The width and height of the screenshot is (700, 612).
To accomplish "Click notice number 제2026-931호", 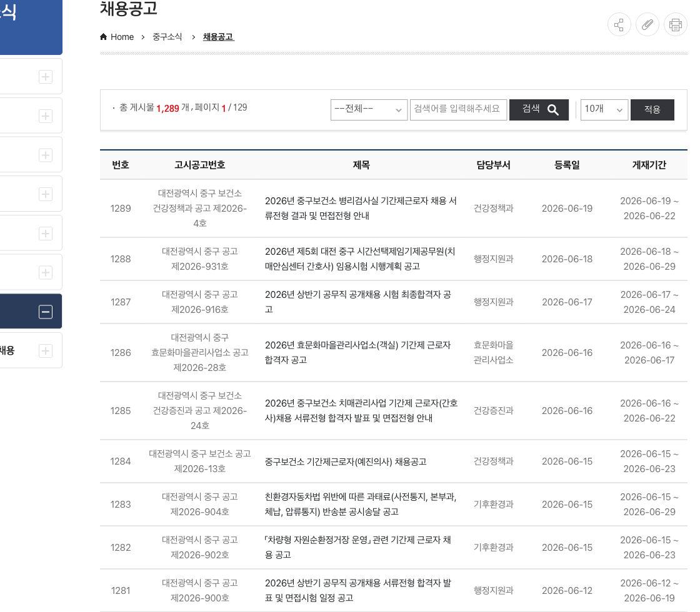I will (199, 267).
